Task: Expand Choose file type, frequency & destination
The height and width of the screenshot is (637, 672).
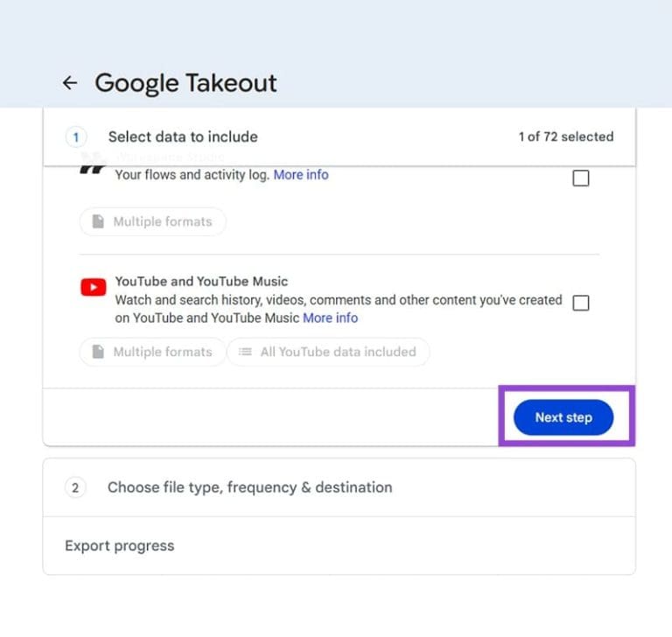Action: (249, 487)
